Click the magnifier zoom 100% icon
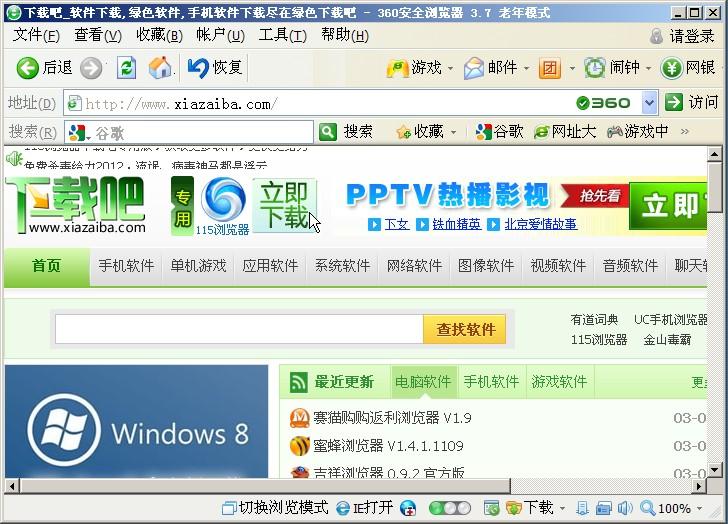The image size is (728, 524). click(x=647, y=508)
